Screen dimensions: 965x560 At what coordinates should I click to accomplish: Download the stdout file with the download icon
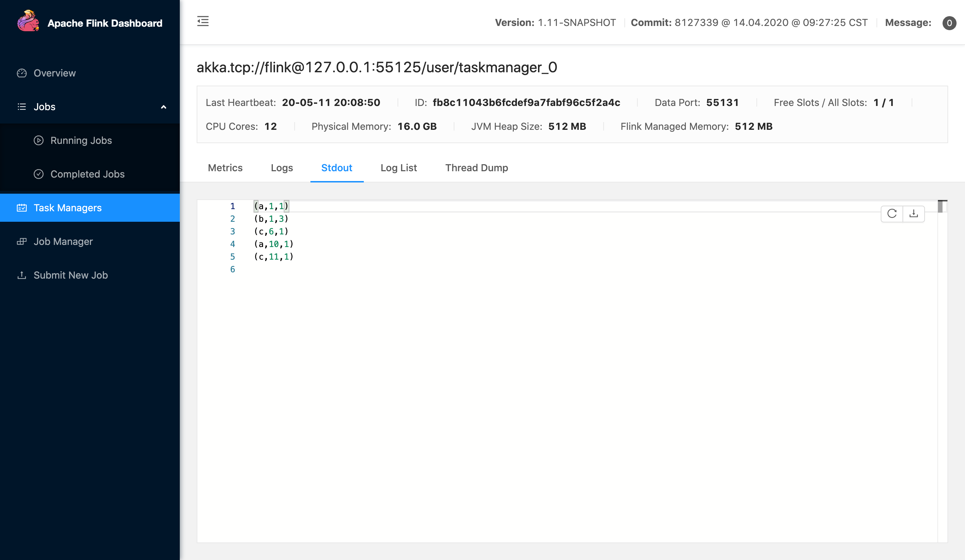click(x=914, y=213)
